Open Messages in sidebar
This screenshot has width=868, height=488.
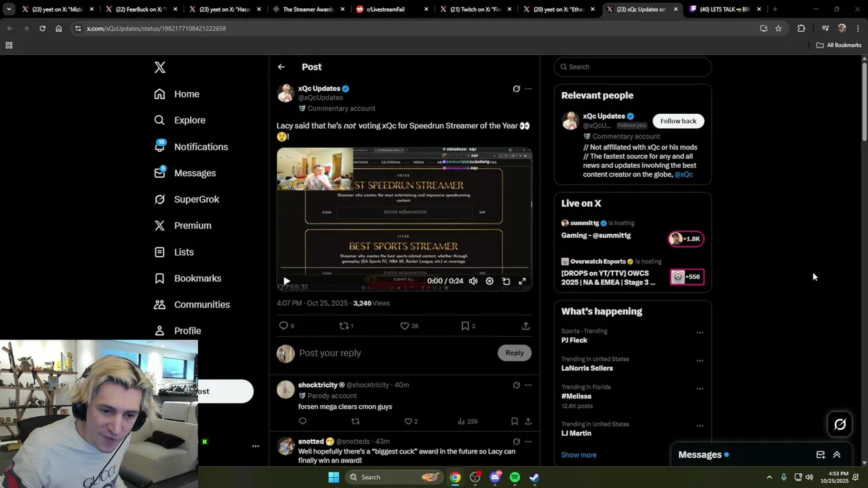(x=184, y=173)
